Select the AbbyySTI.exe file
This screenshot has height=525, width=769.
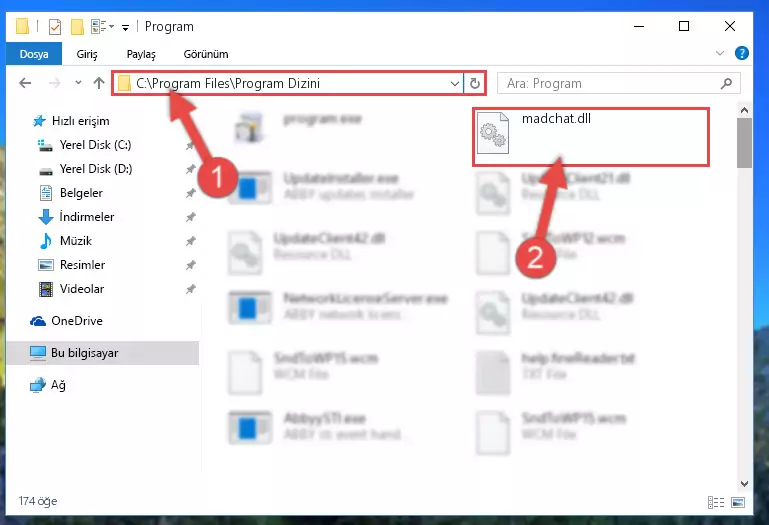coord(321,427)
